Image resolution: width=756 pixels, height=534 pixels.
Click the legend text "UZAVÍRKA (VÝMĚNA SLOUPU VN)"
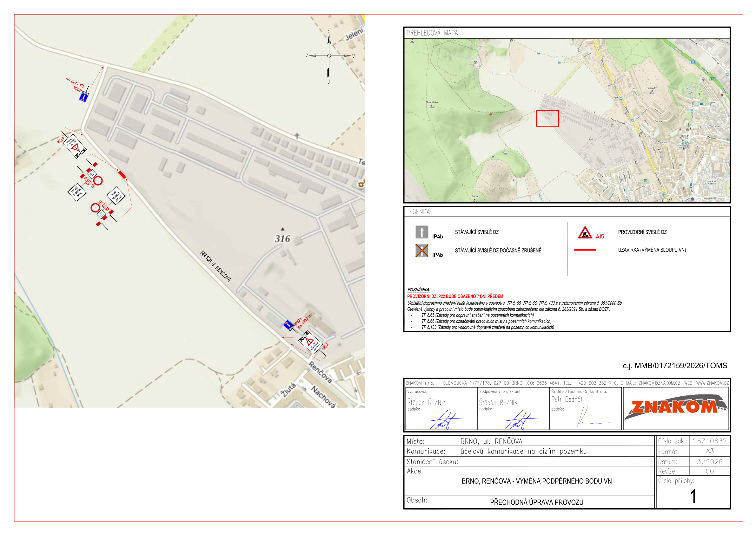[652, 250]
